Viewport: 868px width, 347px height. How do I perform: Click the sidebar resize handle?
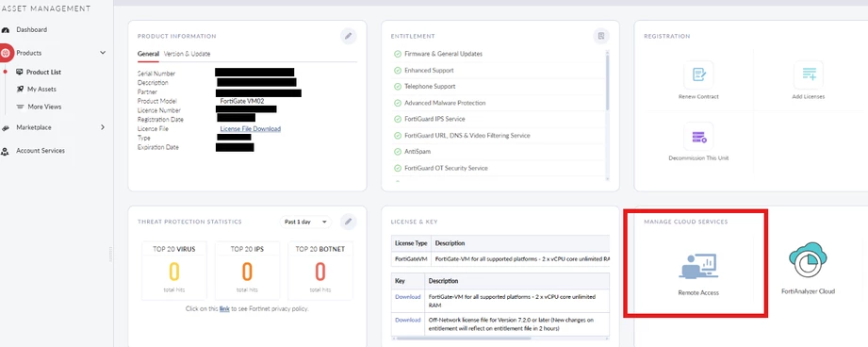click(109, 254)
